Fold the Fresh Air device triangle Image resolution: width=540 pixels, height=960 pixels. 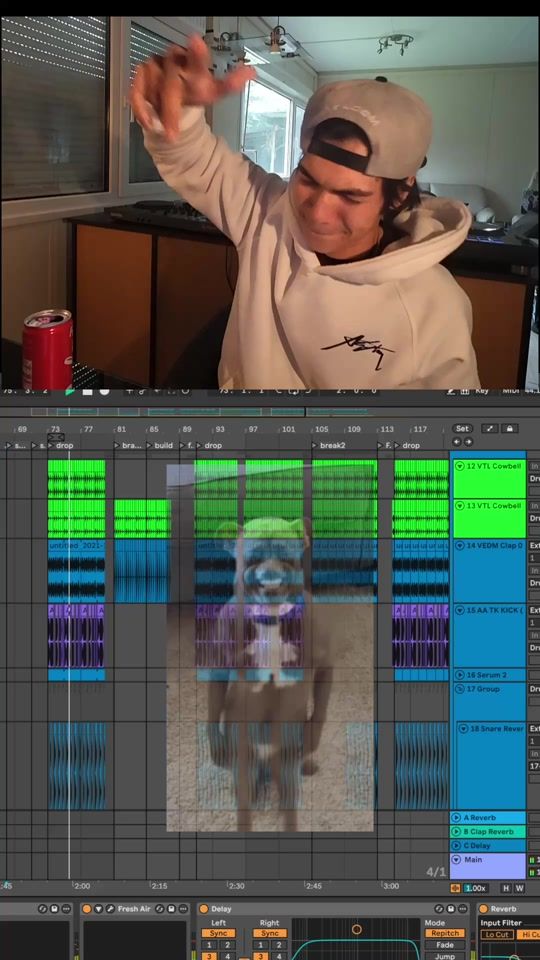tap(99, 909)
